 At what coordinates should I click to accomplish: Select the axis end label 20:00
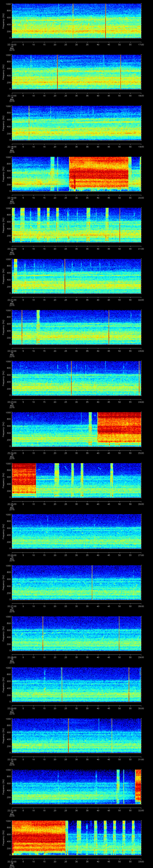click(x=141, y=198)
